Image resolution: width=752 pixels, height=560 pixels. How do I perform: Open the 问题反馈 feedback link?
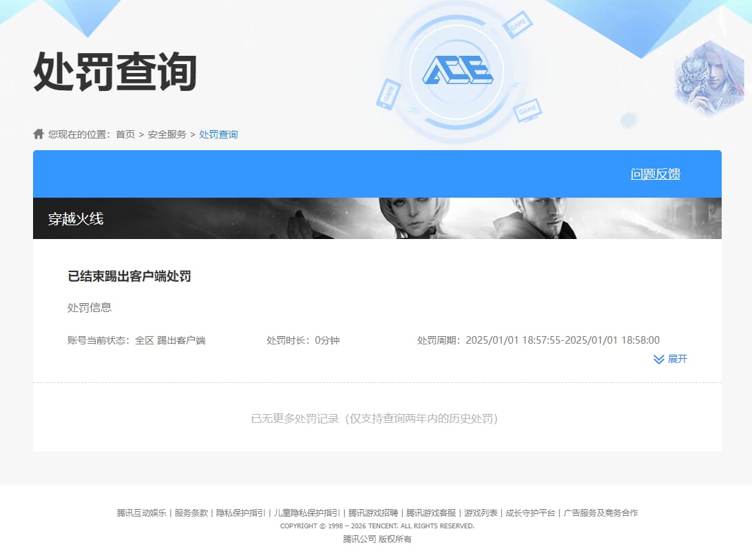[x=656, y=174]
